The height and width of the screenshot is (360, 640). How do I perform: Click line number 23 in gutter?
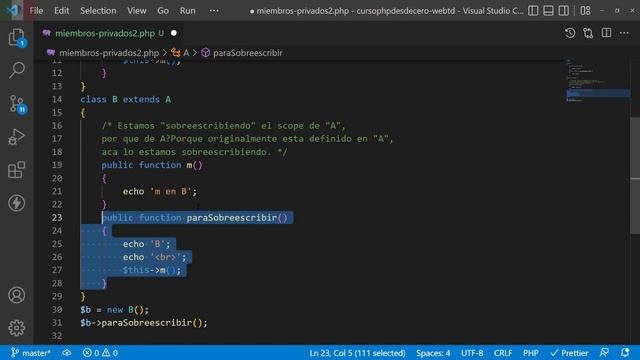tap(57, 218)
